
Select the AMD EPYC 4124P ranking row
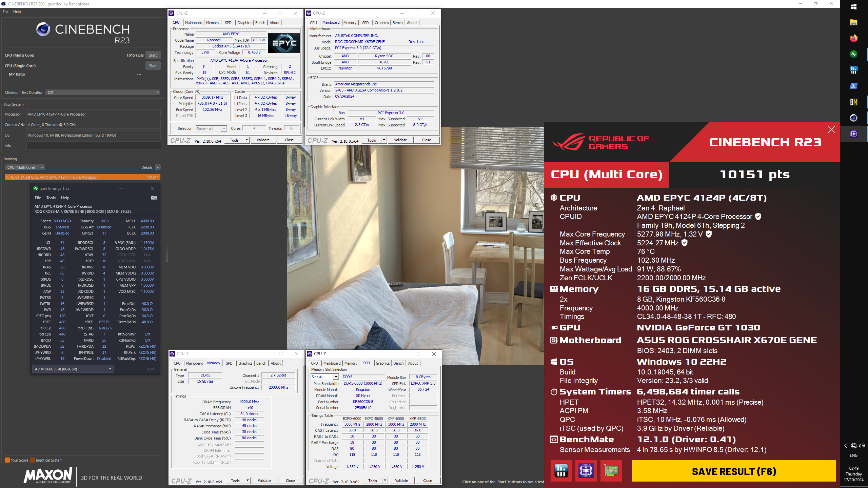(x=82, y=177)
